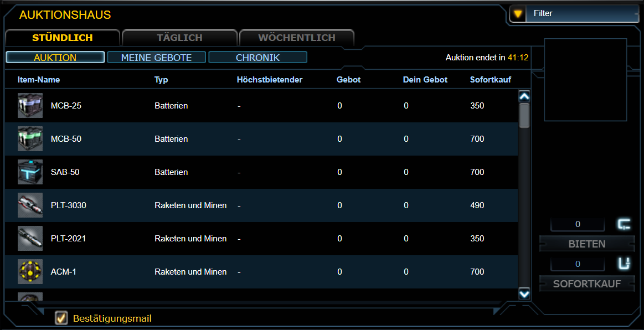Image resolution: width=644 pixels, height=330 pixels.
Task: Click the 700 instant-buy price for MCB-50
Action: [477, 139]
